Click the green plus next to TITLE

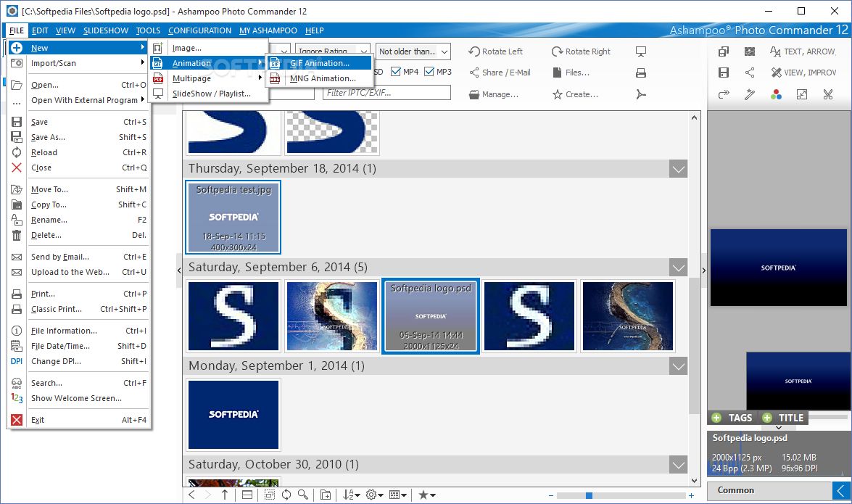pyautogui.click(x=767, y=418)
